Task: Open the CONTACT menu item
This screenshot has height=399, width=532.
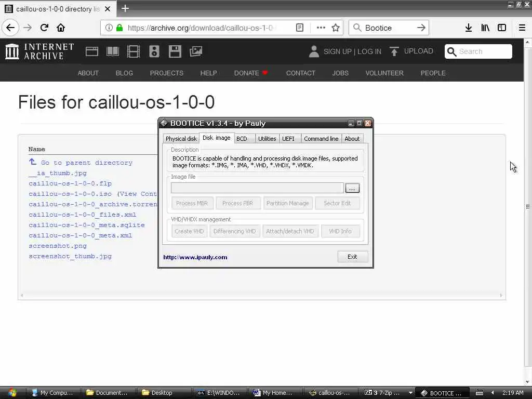Action: click(301, 73)
